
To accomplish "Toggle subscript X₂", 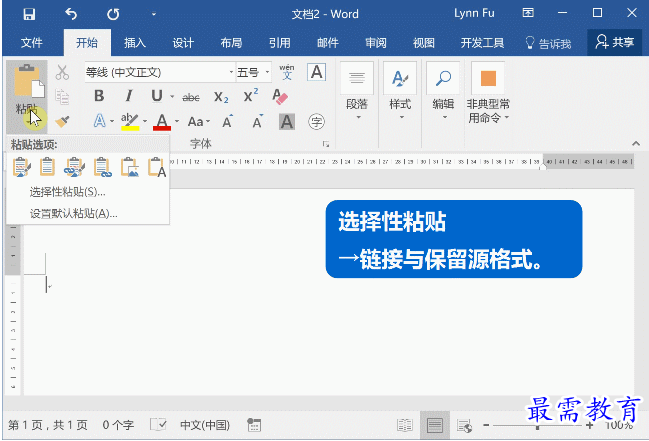I will (x=221, y=97).
